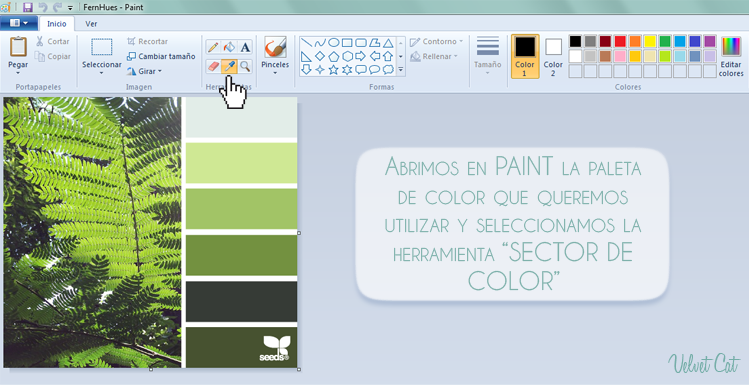
Task: Pick the red swatch in Colores palette
Action: tap(620, 42)
